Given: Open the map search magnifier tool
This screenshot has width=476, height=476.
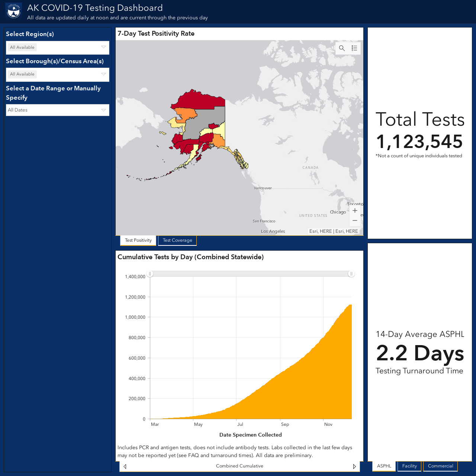Looking at the screenshot, I should coord(342,48).
